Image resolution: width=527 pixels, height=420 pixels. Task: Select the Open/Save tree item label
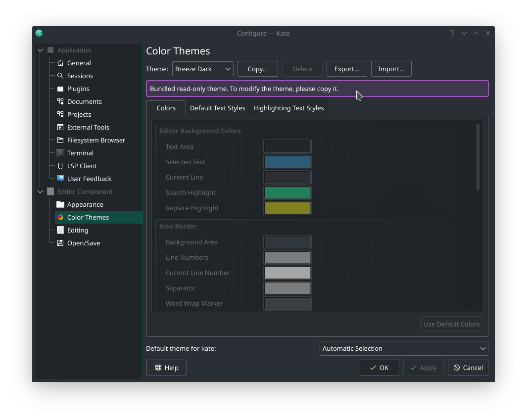coord(84,243)
